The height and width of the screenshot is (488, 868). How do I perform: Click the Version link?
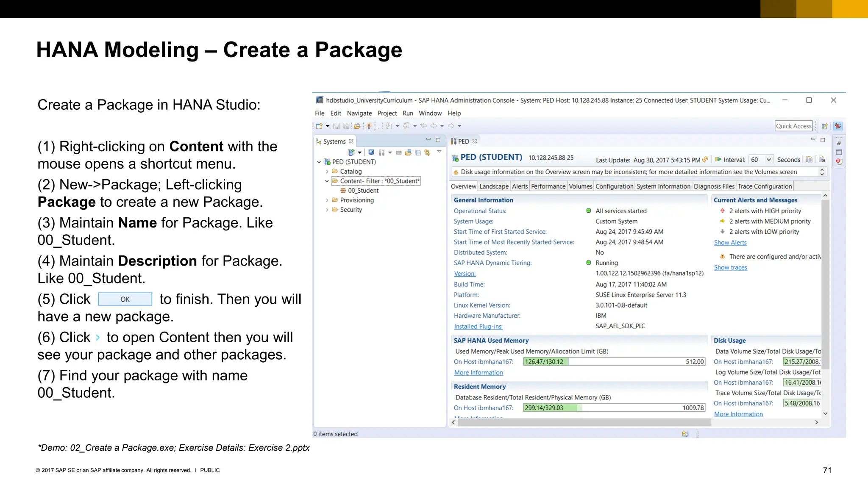tap(465, 274)
